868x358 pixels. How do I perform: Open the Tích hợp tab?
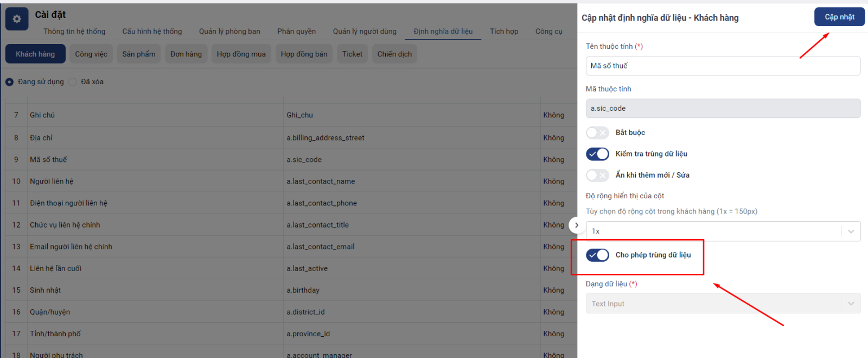pyautogui.click(x=504, y=32)
